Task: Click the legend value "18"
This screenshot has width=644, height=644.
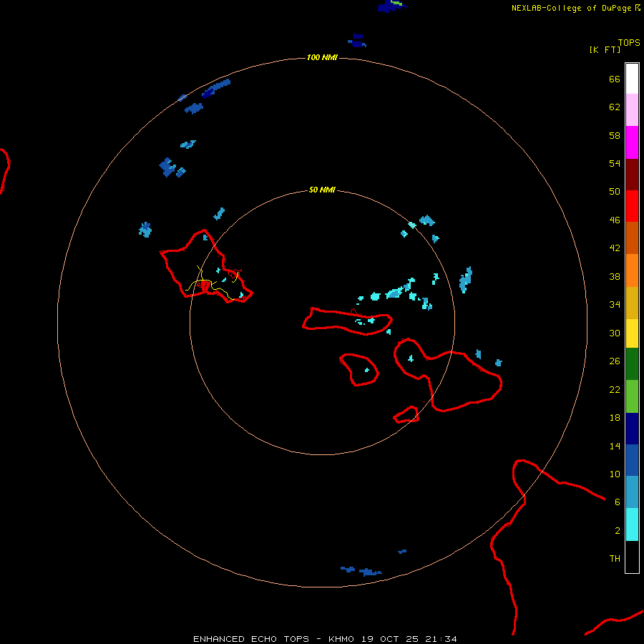Action: click(615, 417)
